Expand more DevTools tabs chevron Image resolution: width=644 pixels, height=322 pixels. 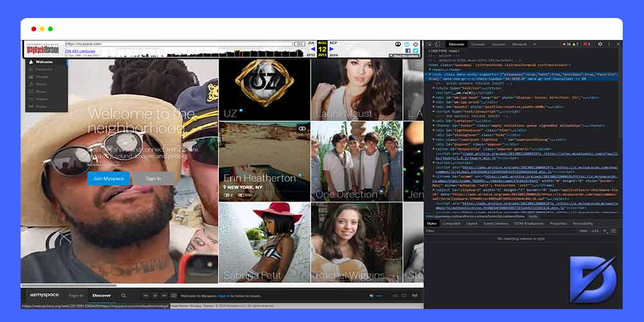pos(535,44)
